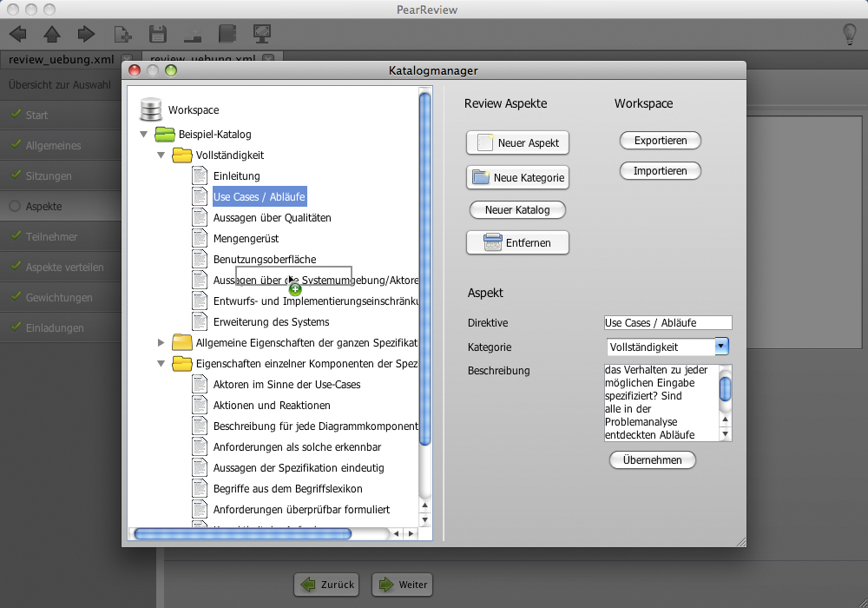Collapse the Beispiel-Katalog tree node
This screenshot has height=608, width=868.
tap(144, 134)
